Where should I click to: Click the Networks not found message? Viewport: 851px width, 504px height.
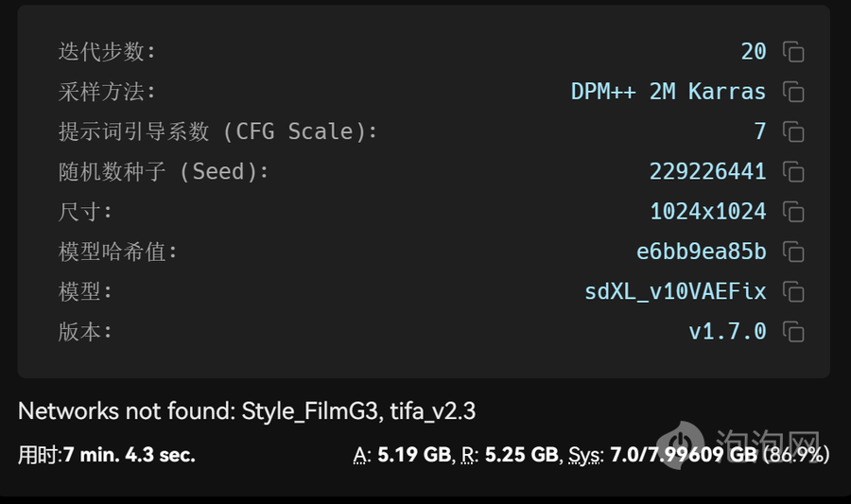click(x=247, y=411)
